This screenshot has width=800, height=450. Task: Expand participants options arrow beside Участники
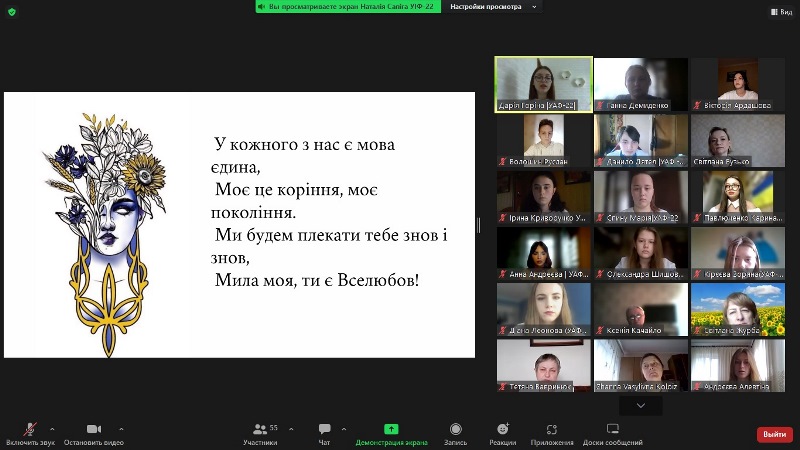tap(291, 429)
